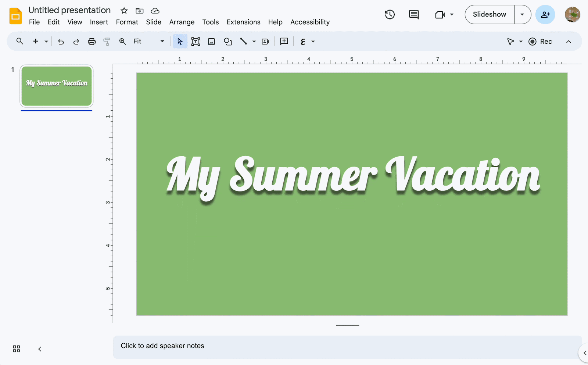Screen dimensions: 588x365
Task: Open pointer options dropdown arrow
Action: click(521, 42)
